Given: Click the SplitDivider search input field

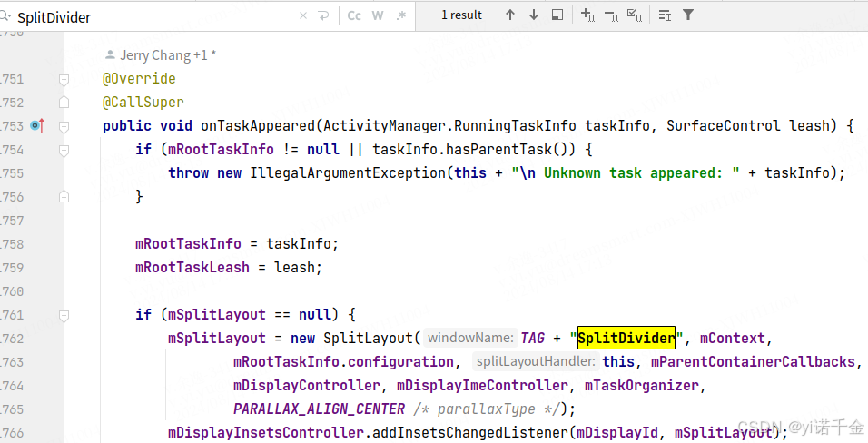Looking at the screenshot, I should coord(155,17).
